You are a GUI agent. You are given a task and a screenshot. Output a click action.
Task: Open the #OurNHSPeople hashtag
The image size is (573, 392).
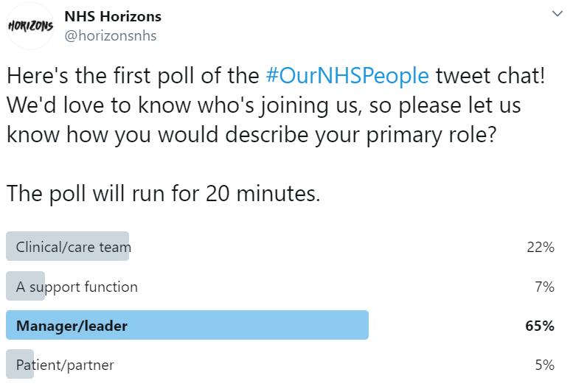pyautogui.click(x=347, y=76)
